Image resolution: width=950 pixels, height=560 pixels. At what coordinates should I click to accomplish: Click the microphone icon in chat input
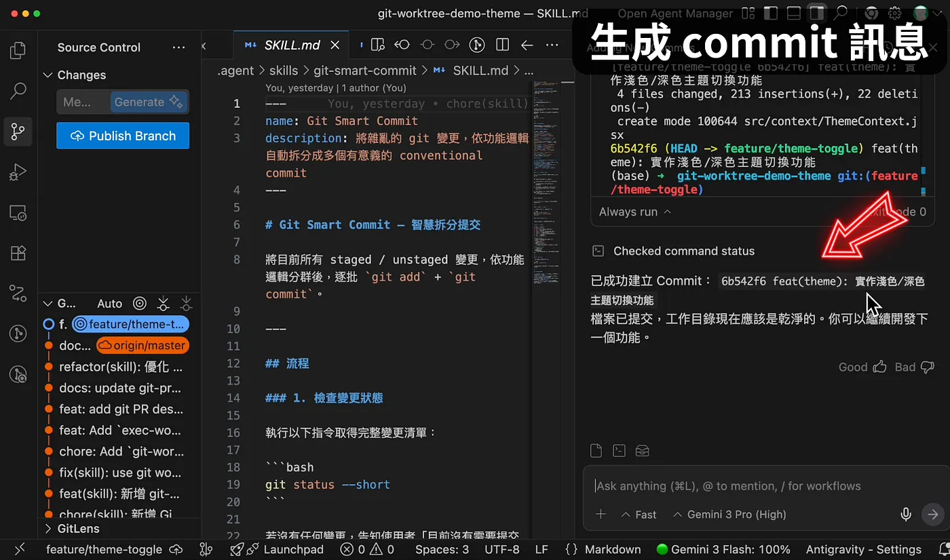[906, 515]
